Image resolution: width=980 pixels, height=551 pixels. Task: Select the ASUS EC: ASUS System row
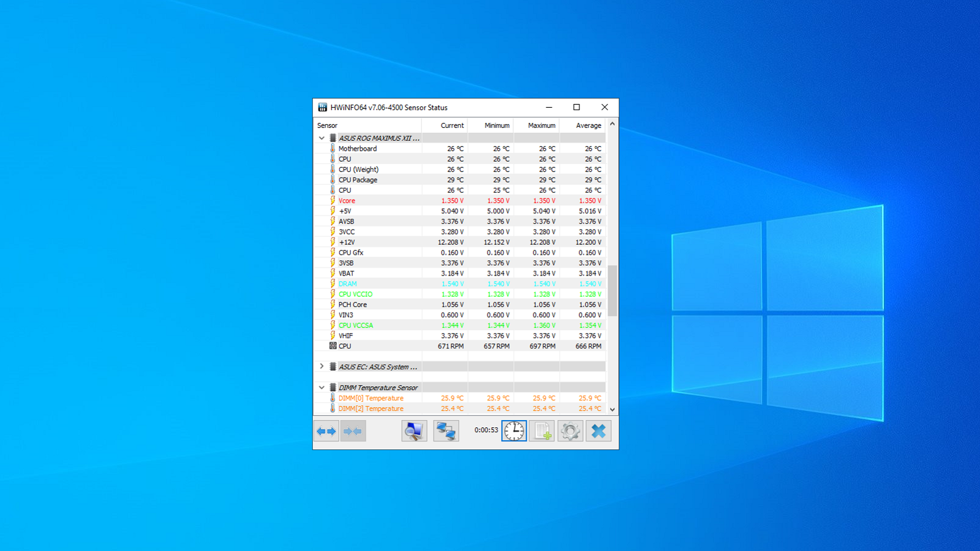click(459, 367)
